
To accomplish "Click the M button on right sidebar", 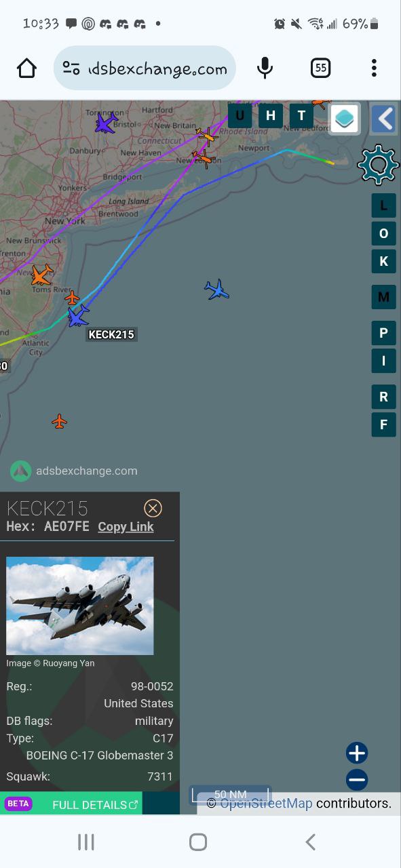I will pyautogui.click(x=383, y=297).
